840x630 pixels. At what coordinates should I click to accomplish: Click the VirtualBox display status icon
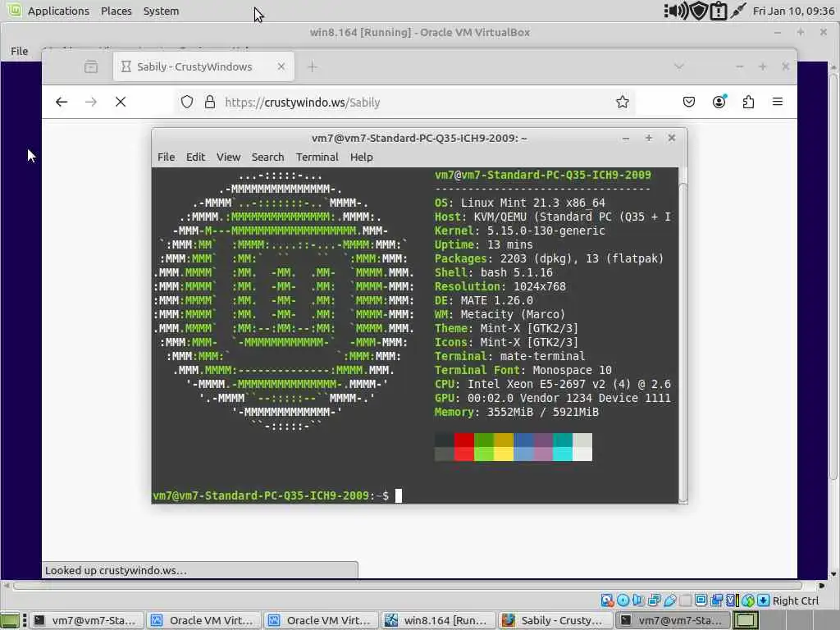(701, 600)
